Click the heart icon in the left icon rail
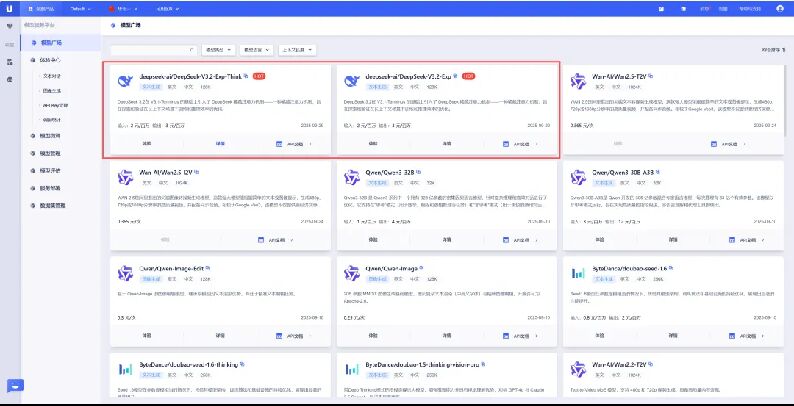The width and height of the screenshot is (794, 406). pyautogui.click(x=9, y=26)
